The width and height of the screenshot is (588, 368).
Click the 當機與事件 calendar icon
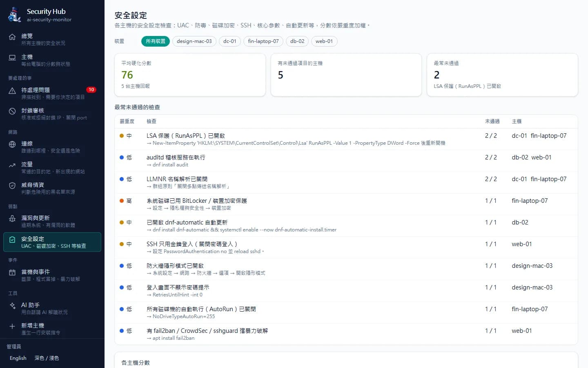coord(12,273)
